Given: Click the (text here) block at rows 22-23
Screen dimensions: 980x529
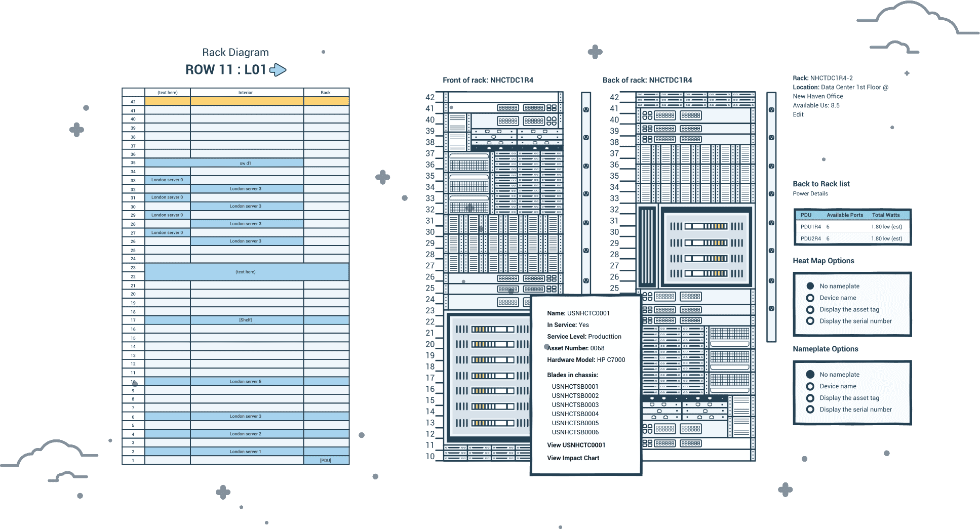Looking at the screenshot, I should coord(247,272).
